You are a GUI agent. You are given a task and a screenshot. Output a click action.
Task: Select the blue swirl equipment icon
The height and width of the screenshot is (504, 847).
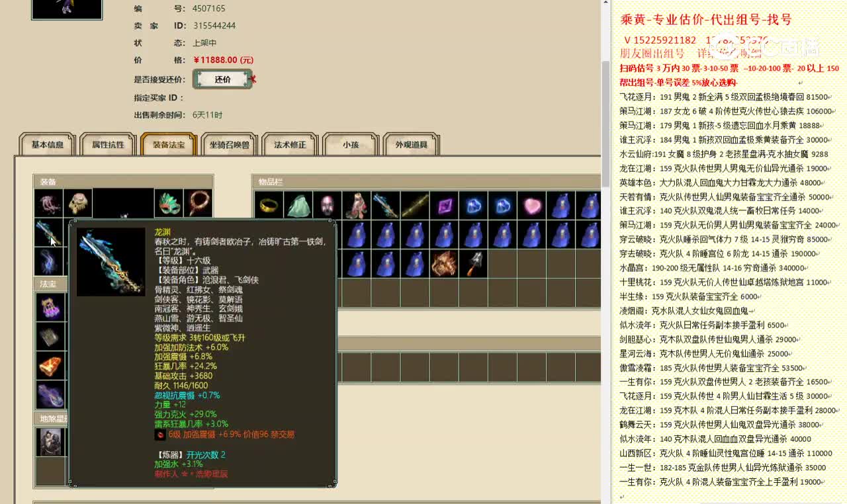click(x=49, y=262)
